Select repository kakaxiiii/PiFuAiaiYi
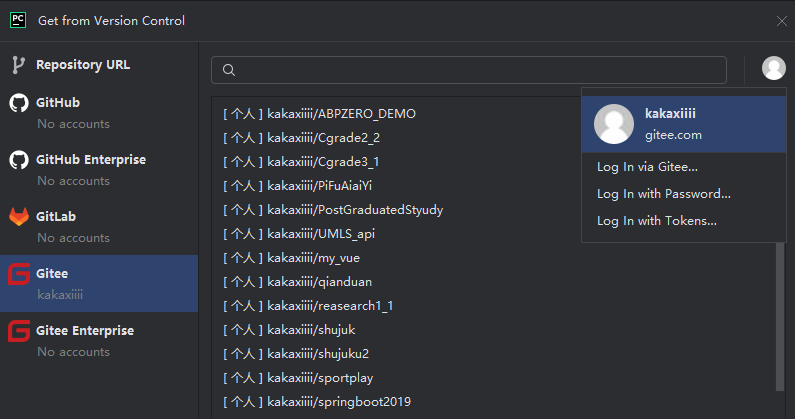The width and height of the screenshot is (795, 419). coord(298,186)
